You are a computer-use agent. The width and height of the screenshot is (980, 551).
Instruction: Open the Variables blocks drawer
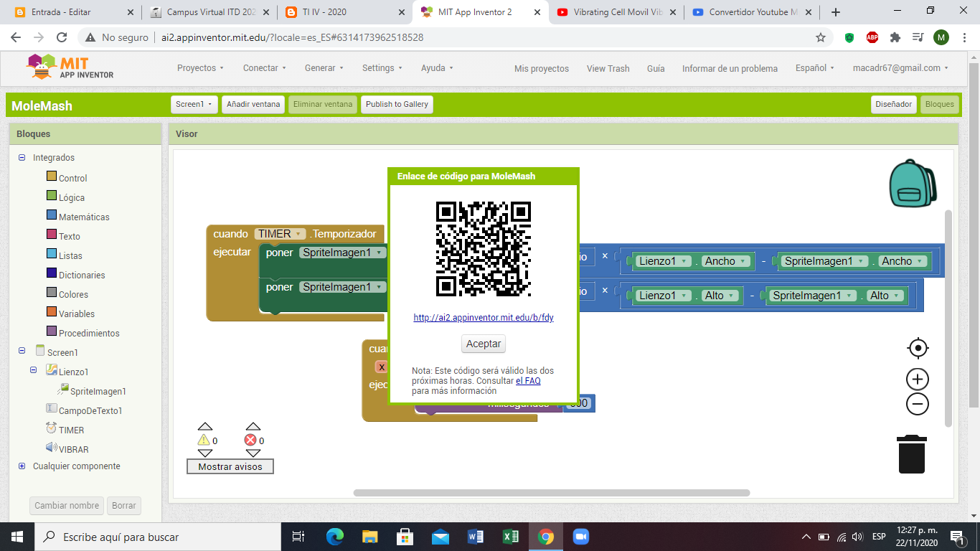(77, 314)
